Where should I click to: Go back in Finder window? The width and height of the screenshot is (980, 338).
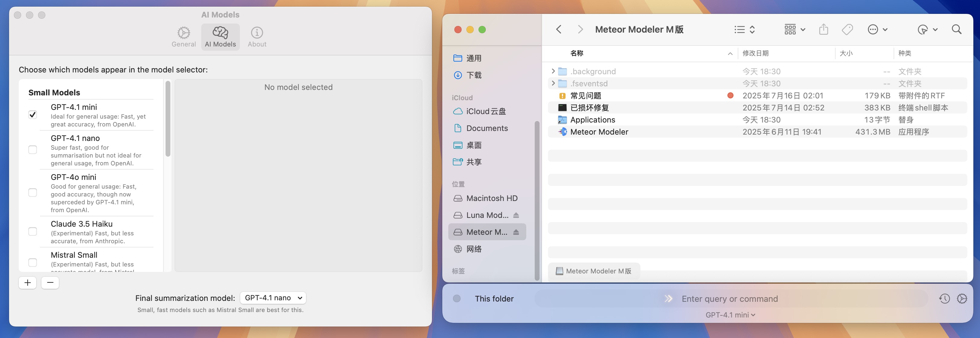(x=559, y=29)
